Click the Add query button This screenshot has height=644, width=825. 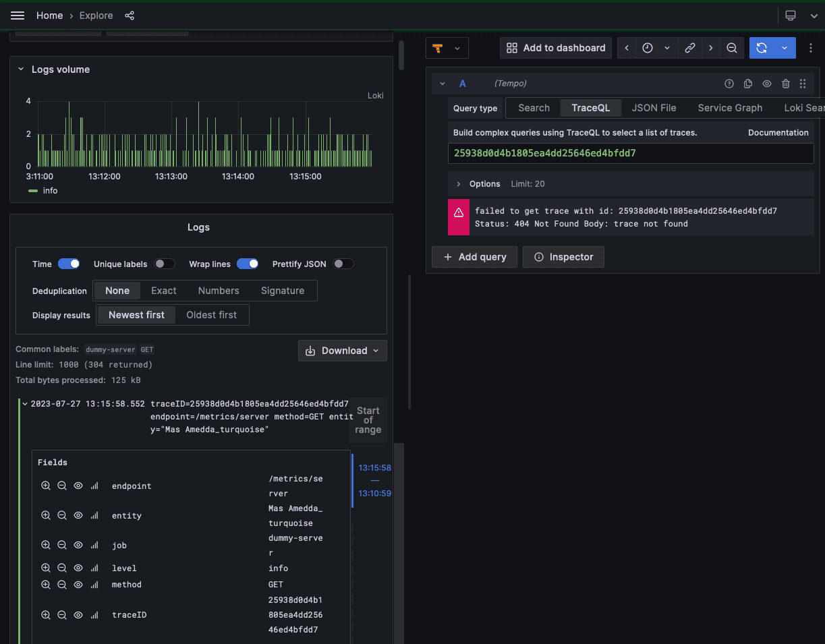click(474, 257)
